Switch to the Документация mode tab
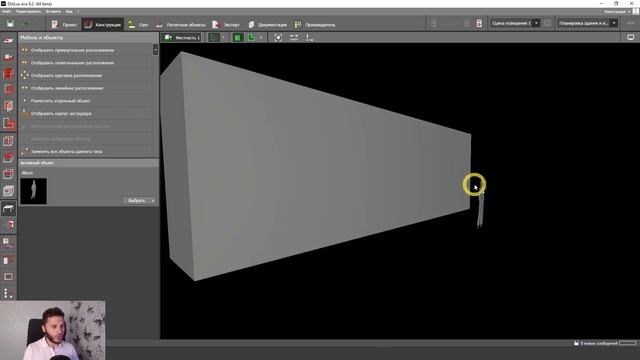The height and width of the screenshot is (360, 640). pos(267,24)
